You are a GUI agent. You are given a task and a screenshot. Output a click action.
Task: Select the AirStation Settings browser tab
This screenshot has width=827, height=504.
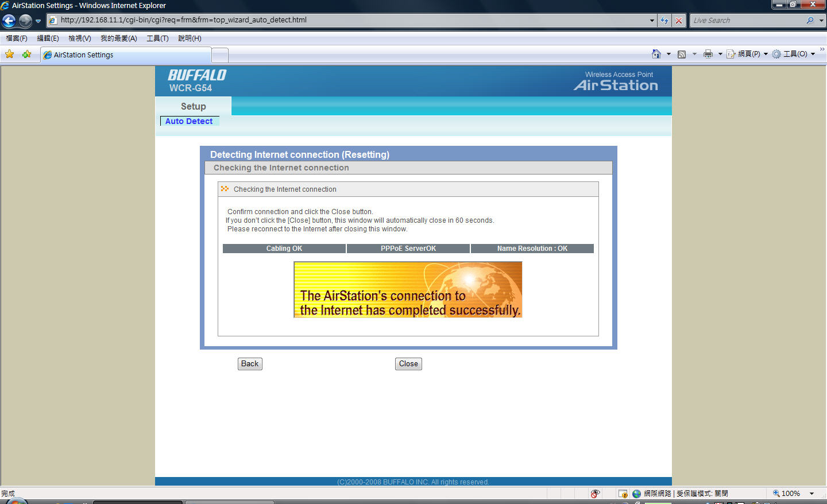click(x=126, y=55)
